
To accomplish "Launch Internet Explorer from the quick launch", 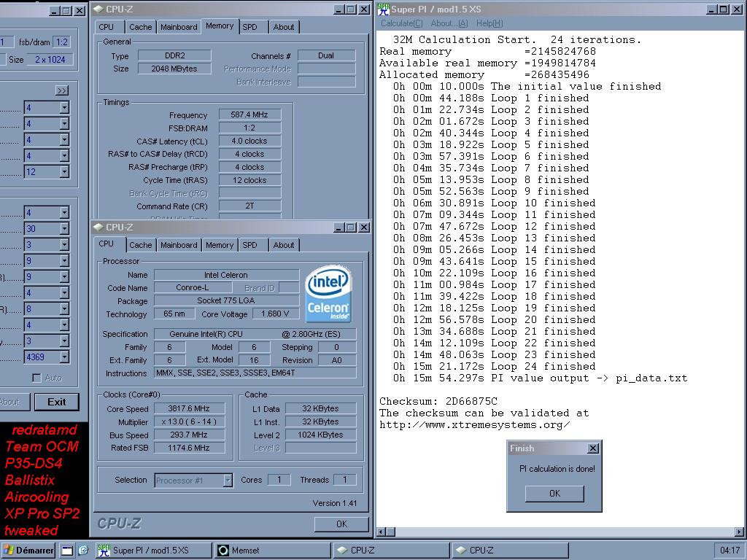I will coord(83,551).
